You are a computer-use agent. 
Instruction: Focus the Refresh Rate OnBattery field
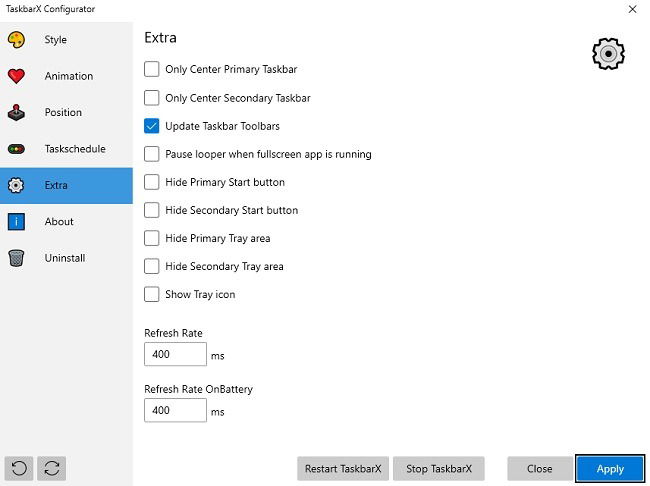click(175, 410)
